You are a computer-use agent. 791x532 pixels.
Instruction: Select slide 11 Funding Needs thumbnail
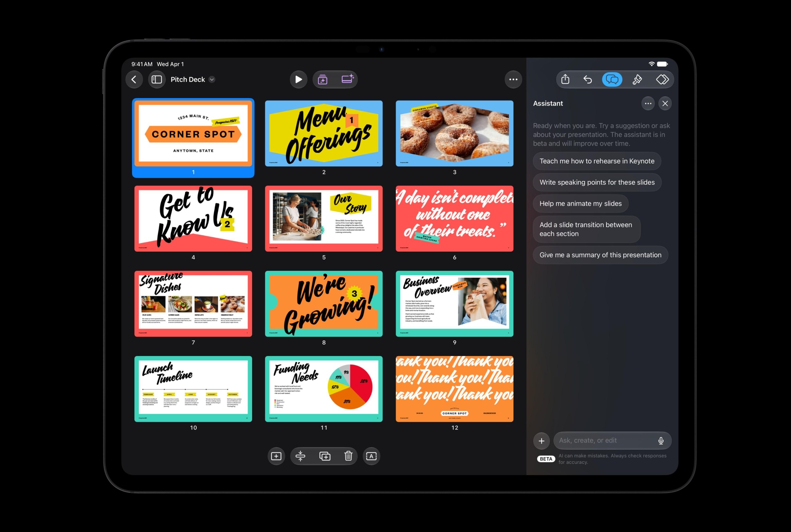tap(324, 389)
